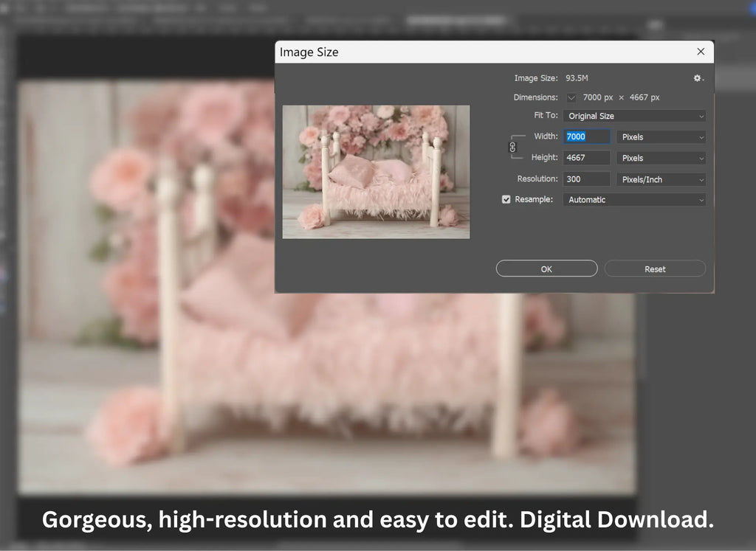756x551 pixels.
Task: Click the constrain proportions chain link icon
Action: point(512,147)
